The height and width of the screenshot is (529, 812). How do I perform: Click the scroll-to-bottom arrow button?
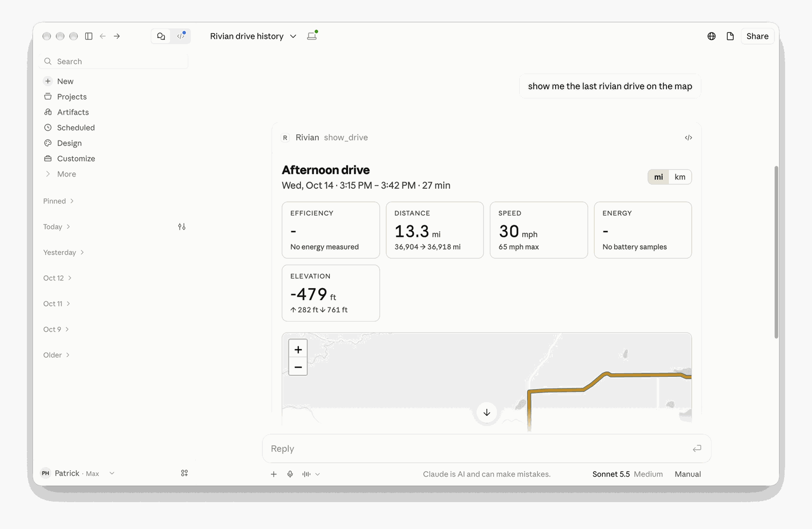click(x=487, y=412)
